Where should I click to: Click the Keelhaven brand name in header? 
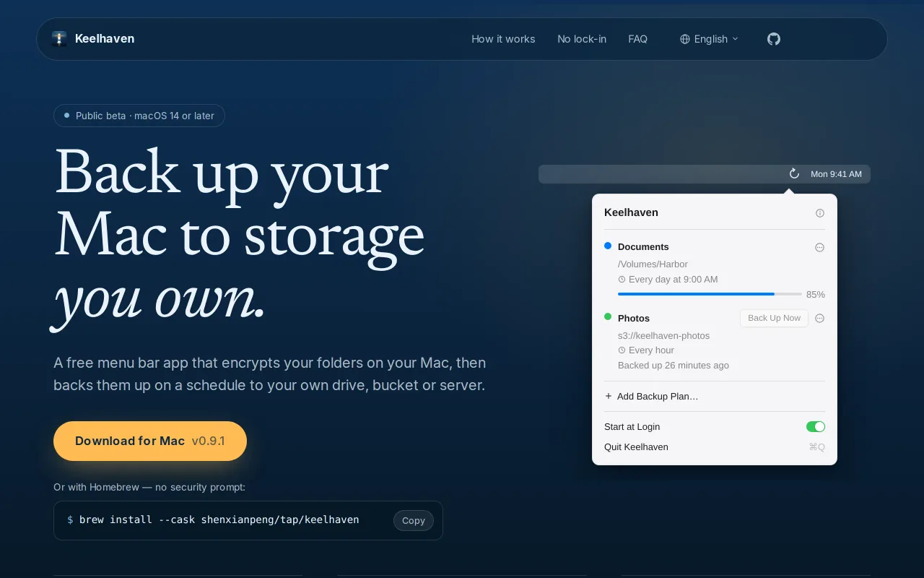(x=105, y=38)
